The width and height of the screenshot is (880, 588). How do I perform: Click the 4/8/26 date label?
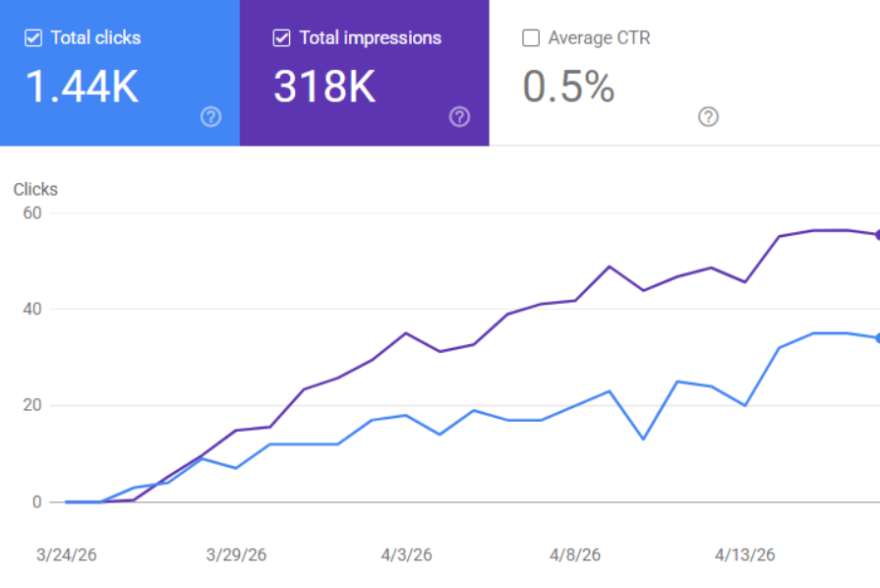point(574,555)
